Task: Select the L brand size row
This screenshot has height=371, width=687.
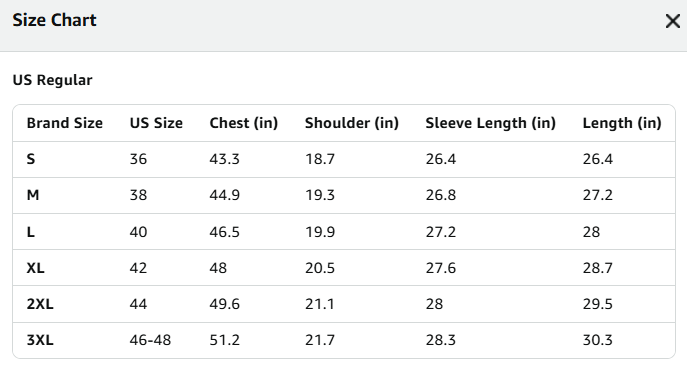Action: [x=344, y=232]
